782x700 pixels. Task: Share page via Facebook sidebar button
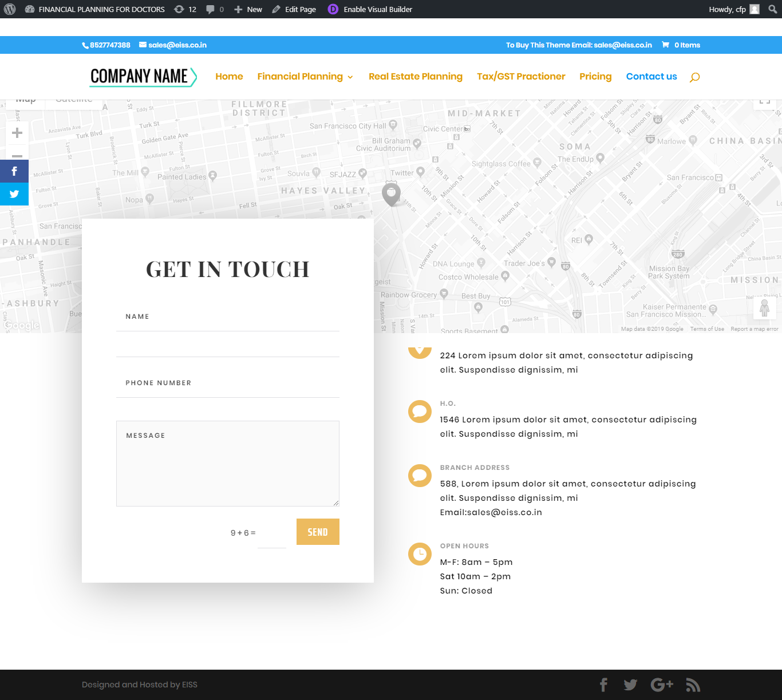coord(14,171)
